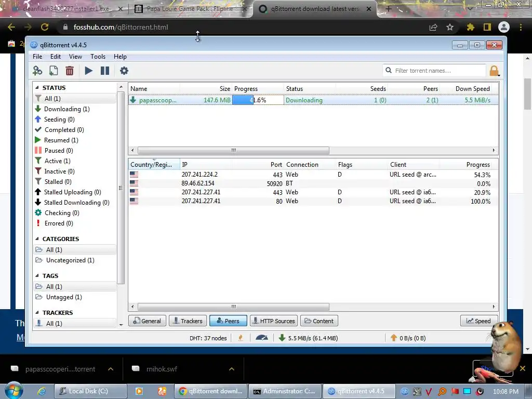Switch to the HTTP Sources tab
This screenshot has width=532, height=399.
[274, 321]
